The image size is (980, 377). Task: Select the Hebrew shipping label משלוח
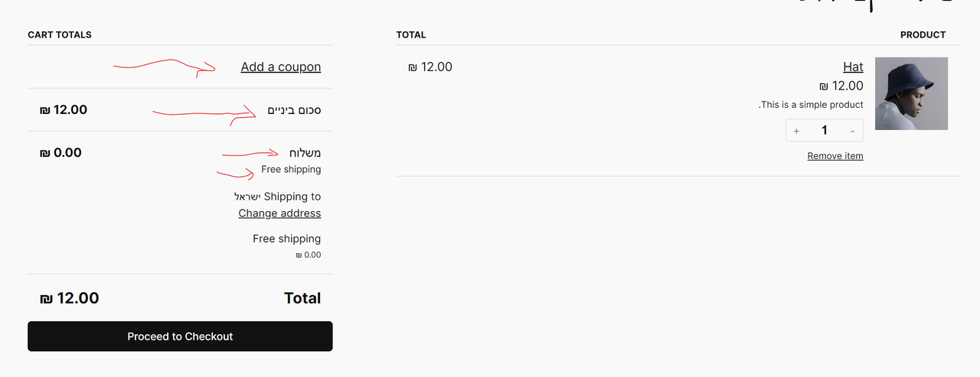pos(305,153)
